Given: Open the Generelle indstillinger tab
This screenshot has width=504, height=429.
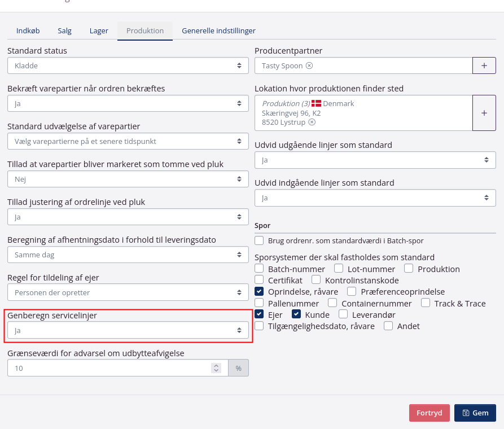Looking at the screenshot, I should [218, 30].
